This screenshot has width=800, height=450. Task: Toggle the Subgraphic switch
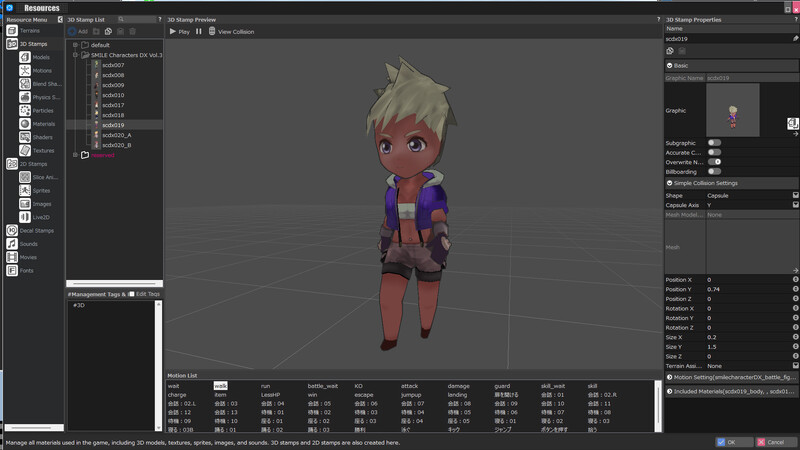(x=714, y=143)
